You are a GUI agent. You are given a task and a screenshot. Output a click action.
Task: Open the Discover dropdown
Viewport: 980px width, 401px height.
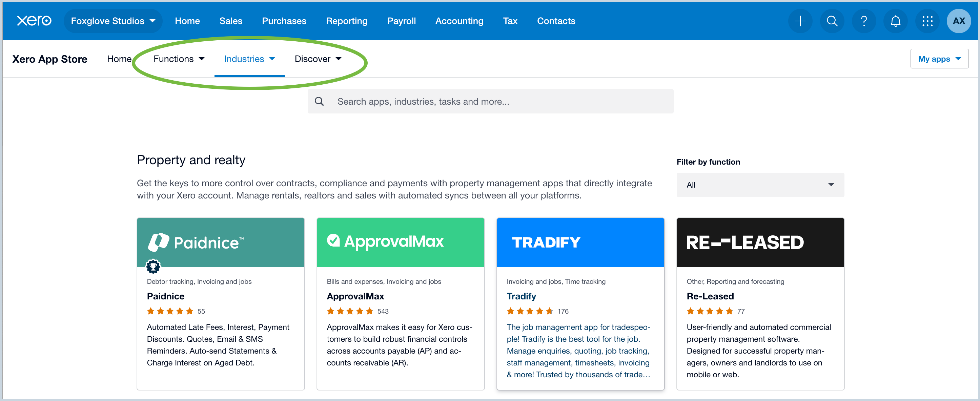click(318, 59)
